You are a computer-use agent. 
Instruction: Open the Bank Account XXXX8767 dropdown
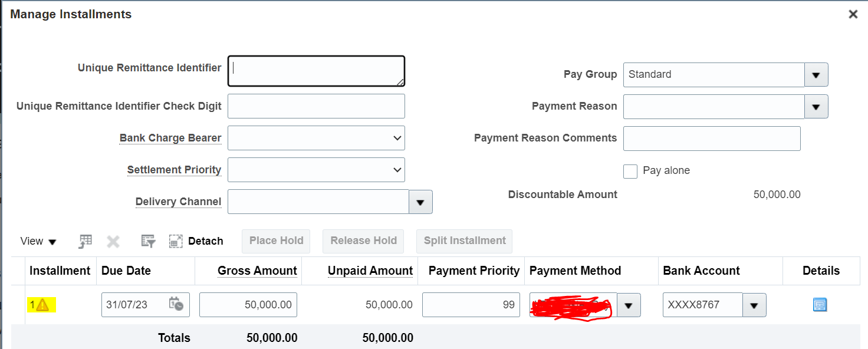click(x=755, y=305)
